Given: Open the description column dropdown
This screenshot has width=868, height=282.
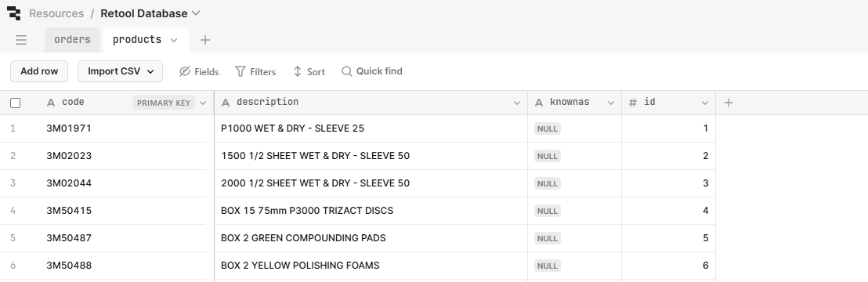Looking at the screenshot, I should tap(517, 103).
